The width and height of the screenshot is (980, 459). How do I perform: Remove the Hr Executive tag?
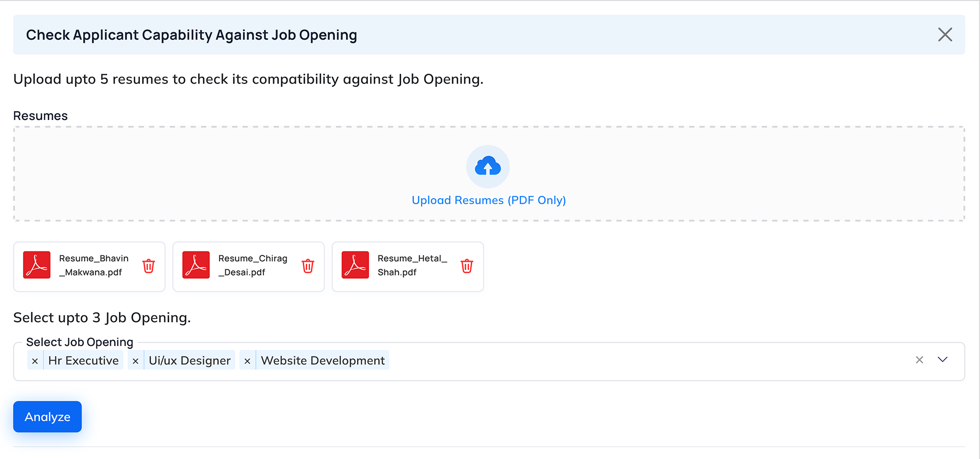click(x=35, y=361)
